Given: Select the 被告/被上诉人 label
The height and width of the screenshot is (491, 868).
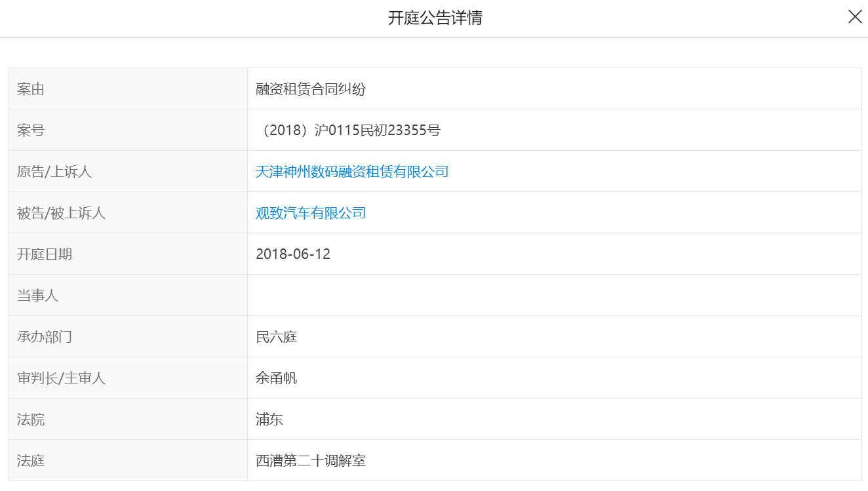Looking at the screenshot, I should click(62, 213).
